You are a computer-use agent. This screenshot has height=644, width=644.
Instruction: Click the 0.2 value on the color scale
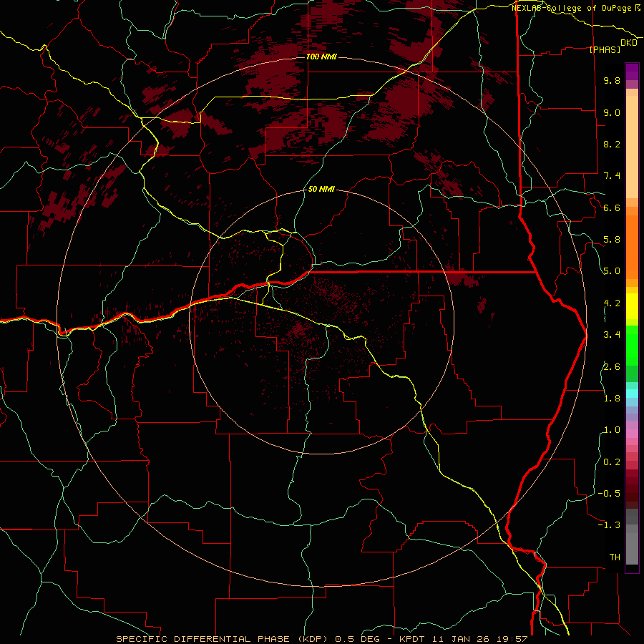coord(612,462)
